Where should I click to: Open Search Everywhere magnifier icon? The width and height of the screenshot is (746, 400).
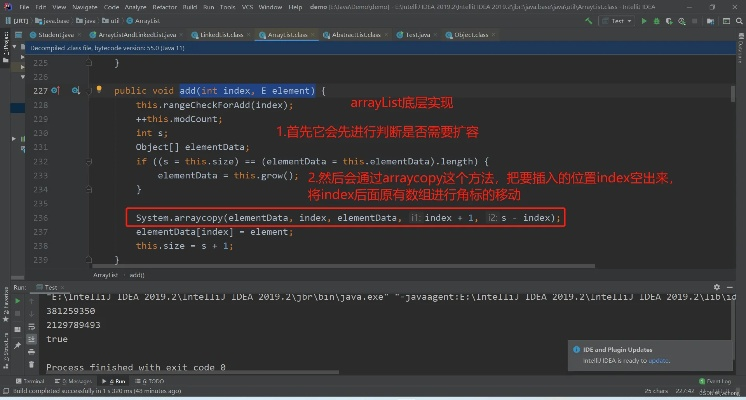pyautogui.click(x=739, y=21)
